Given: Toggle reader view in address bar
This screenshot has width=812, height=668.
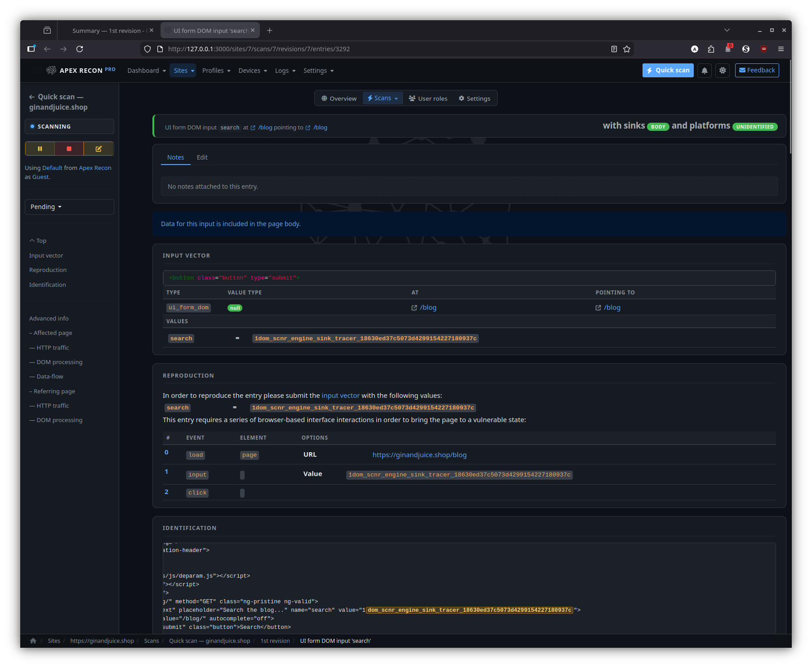Looking at the screenshot, I should click(x=614, y=49).
